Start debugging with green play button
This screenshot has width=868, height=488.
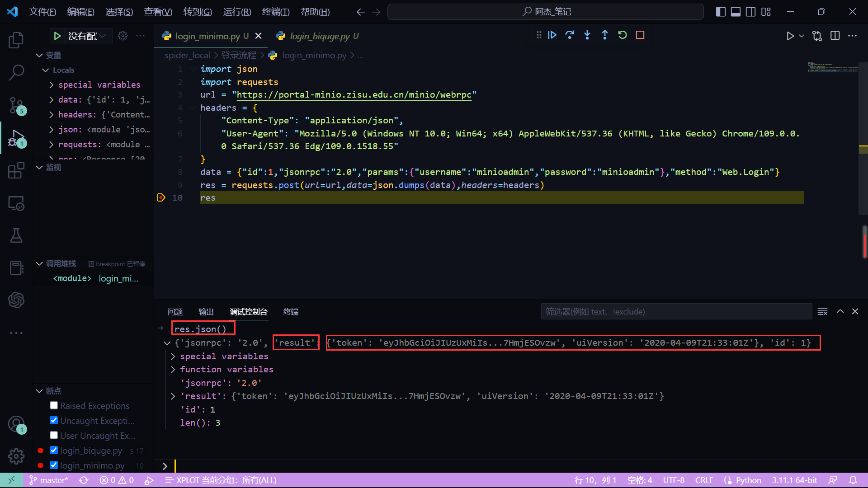coord(57,36)
